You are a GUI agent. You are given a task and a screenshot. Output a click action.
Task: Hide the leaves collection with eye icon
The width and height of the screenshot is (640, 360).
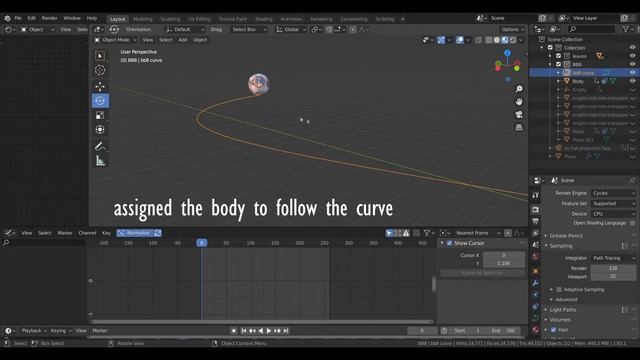click(632, 56)
